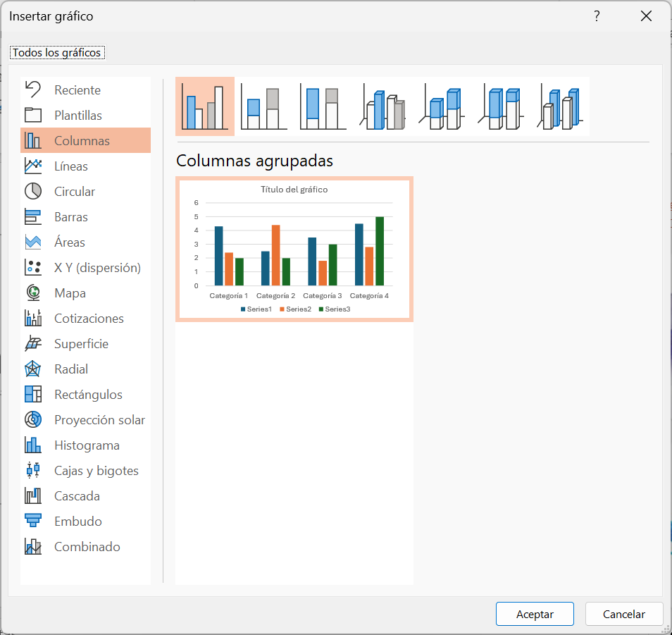Viewport: 672px width, 635px height.
Task: Click the Columnas agrupadas chart preview
Action: 294,249
